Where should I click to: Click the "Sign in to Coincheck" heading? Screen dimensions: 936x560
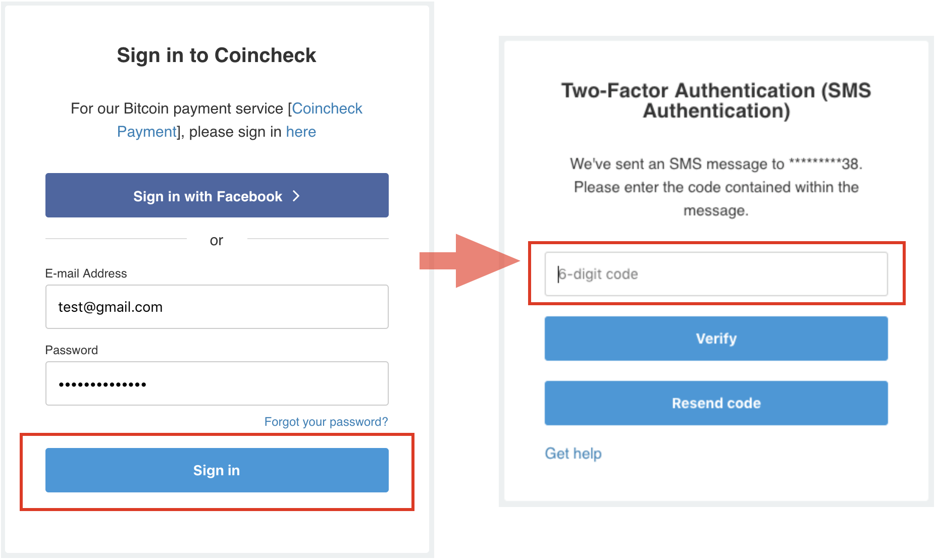coord(217,55)
